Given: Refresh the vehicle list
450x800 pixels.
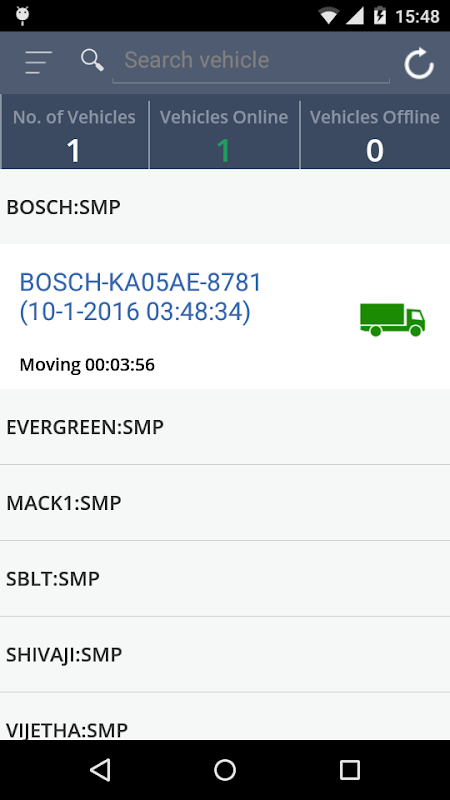Looking at the screenshot, I should (419, 63).
